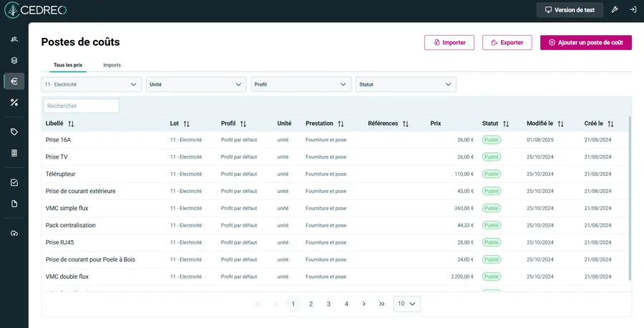Expand the '11 - Electricité' lot dropdown
The width and height of the screenshot is (644, 328).
click(x=91, y=84)
